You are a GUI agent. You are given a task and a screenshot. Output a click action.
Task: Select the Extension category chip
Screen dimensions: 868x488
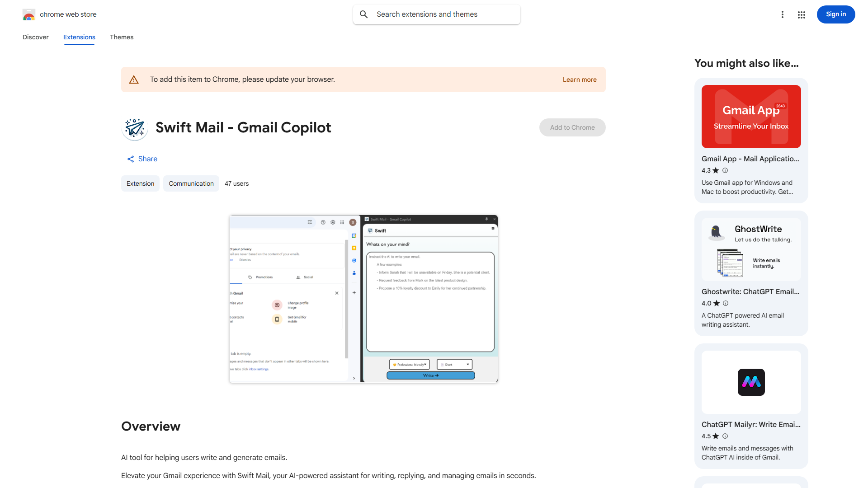(140, 183)
